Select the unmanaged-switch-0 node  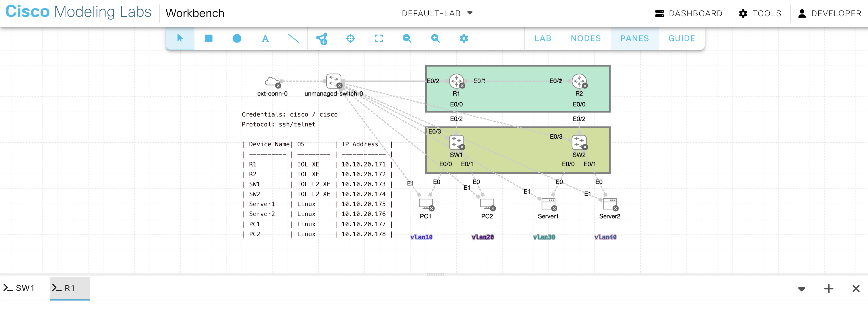[x=334, y=81]
